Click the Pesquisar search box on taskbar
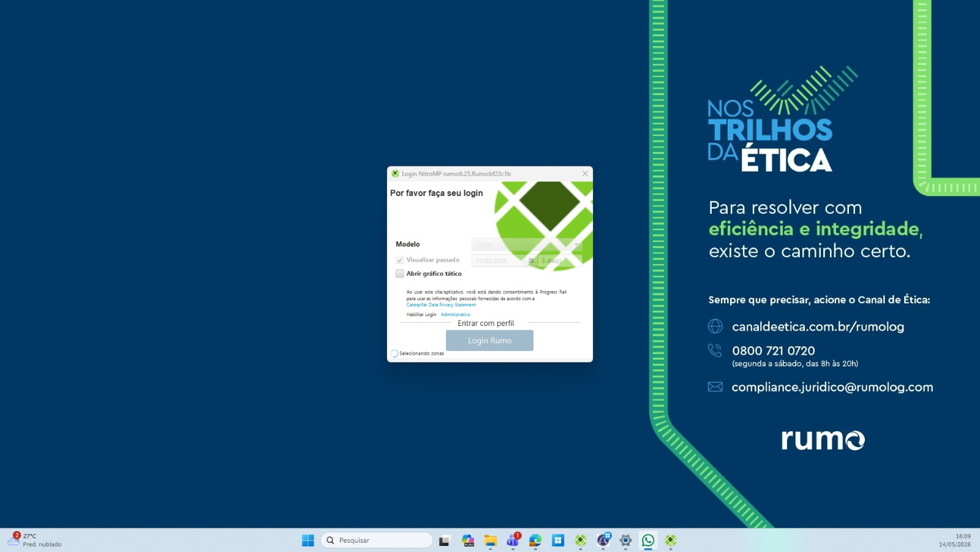 377,540
